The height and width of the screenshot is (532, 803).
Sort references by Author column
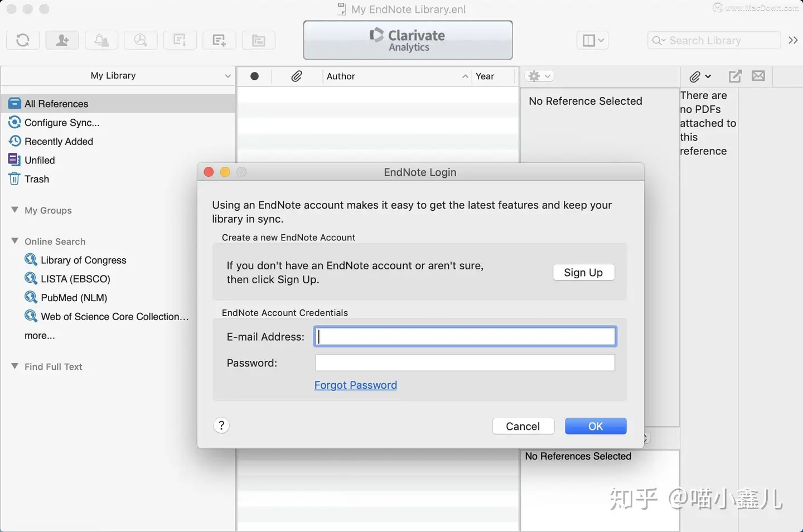click(397, 76)
